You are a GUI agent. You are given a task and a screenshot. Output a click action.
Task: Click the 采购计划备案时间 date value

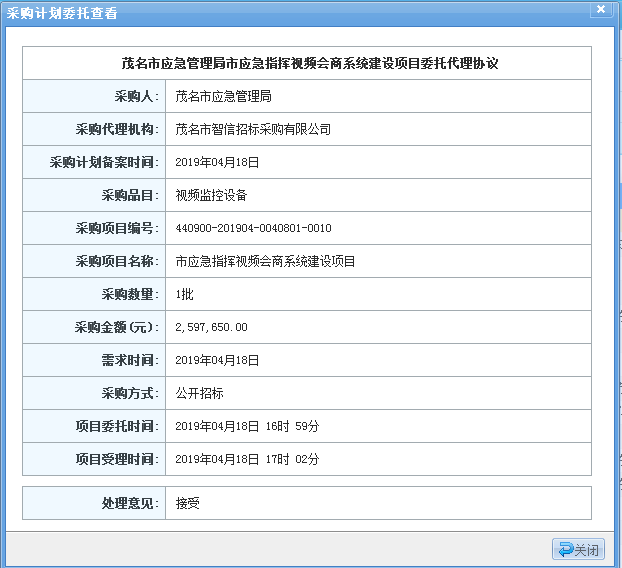click(217, 162)
